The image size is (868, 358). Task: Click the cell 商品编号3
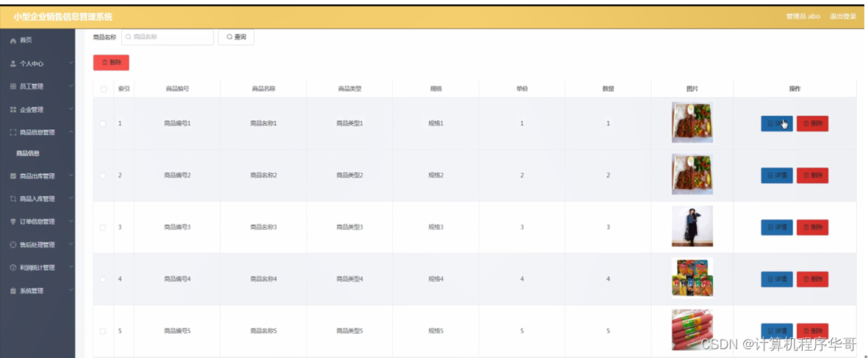pyautogui.click(x=177, y=227)
